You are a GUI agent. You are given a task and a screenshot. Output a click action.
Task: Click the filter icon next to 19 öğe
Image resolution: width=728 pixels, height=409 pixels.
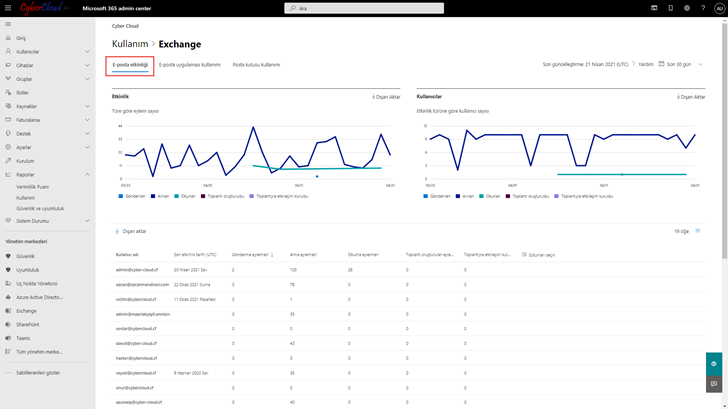(x=698, y=231)
